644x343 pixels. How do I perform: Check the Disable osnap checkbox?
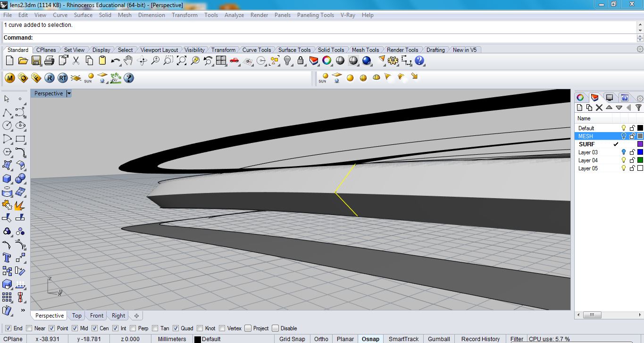pyautogui.click(x=276, y=328)
